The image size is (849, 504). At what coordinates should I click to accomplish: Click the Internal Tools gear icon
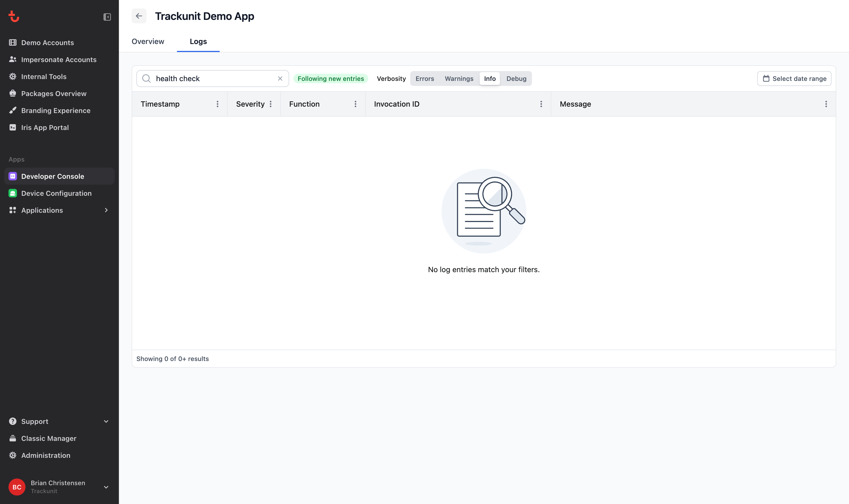[12, 76]
